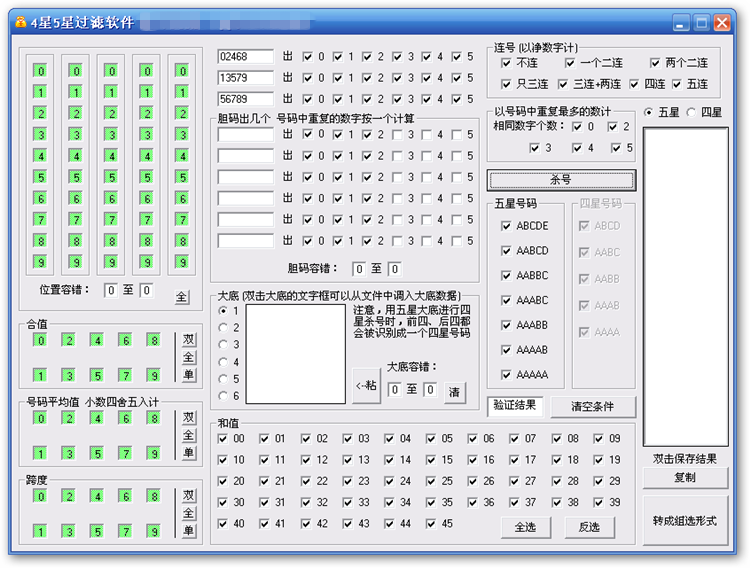Viewport: 750px width, 568px height.
Task: Click the 双 button in the 合值 group
Action: tap(188, 340)
